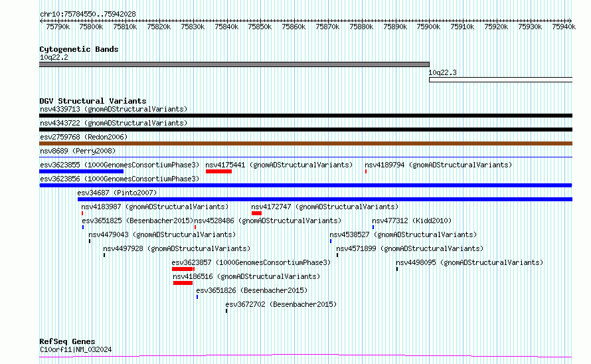Open the nsv4528486 variant label
The height and width of the screenshot is (364, 591).
coord(268,221)
